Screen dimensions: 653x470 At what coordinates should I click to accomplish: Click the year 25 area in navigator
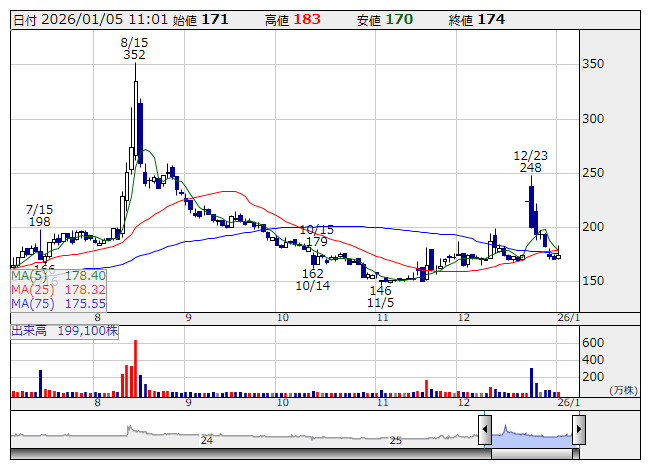[x=395, y=440]
